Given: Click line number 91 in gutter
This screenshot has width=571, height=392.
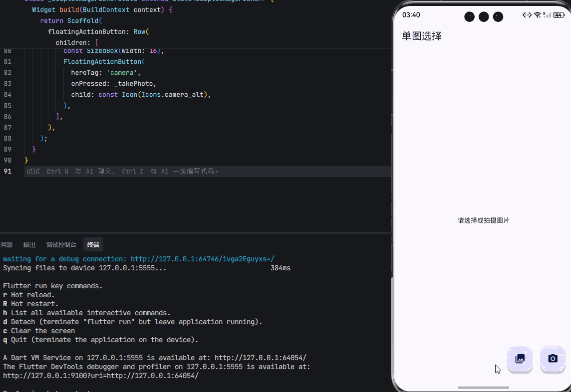Looking at the screenshot, I should coord(7,171).
